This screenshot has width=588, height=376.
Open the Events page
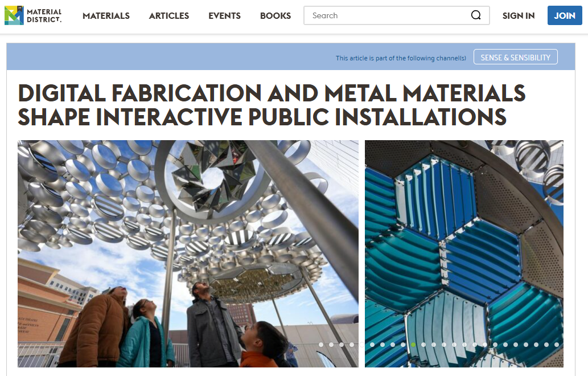click(x=224, y=16)
